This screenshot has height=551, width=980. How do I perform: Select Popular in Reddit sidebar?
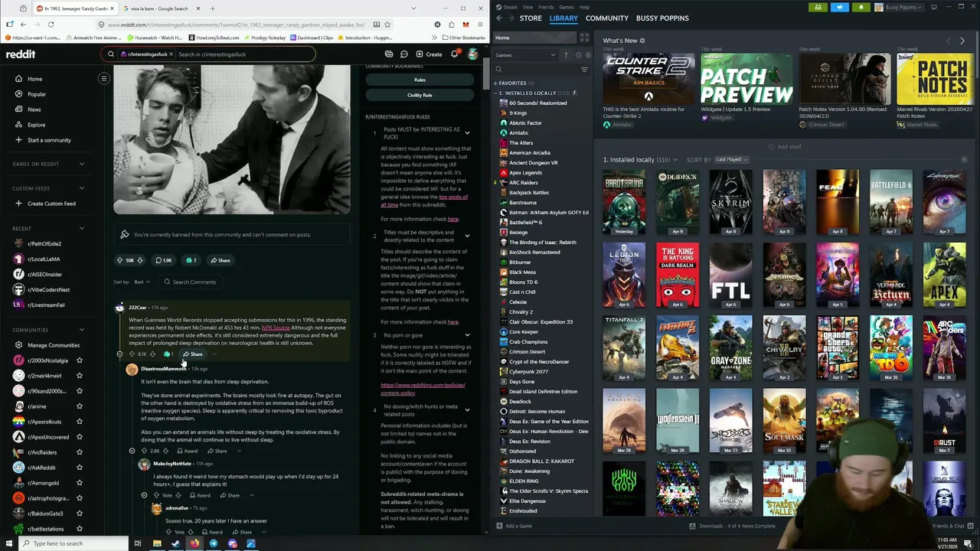[37, 94]
